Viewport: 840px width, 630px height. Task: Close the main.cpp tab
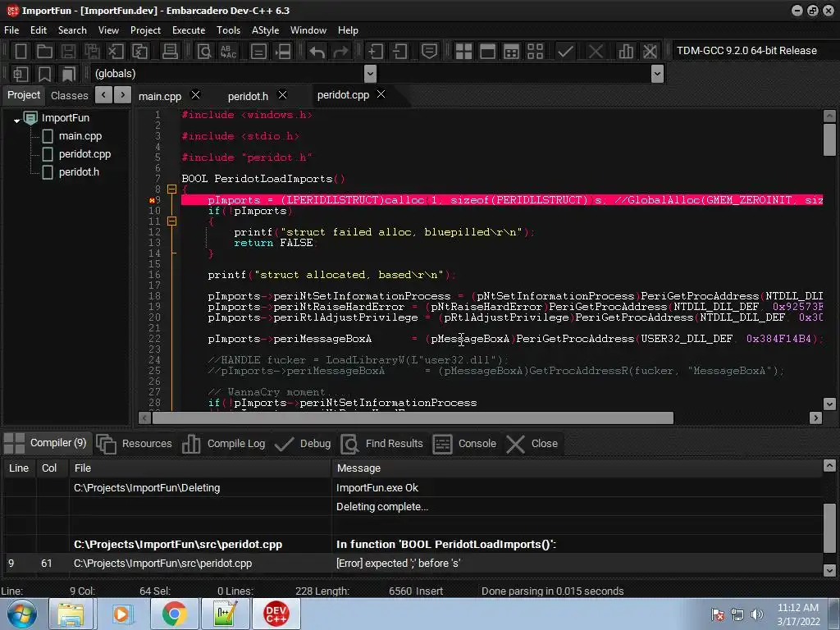pos(195,95)
